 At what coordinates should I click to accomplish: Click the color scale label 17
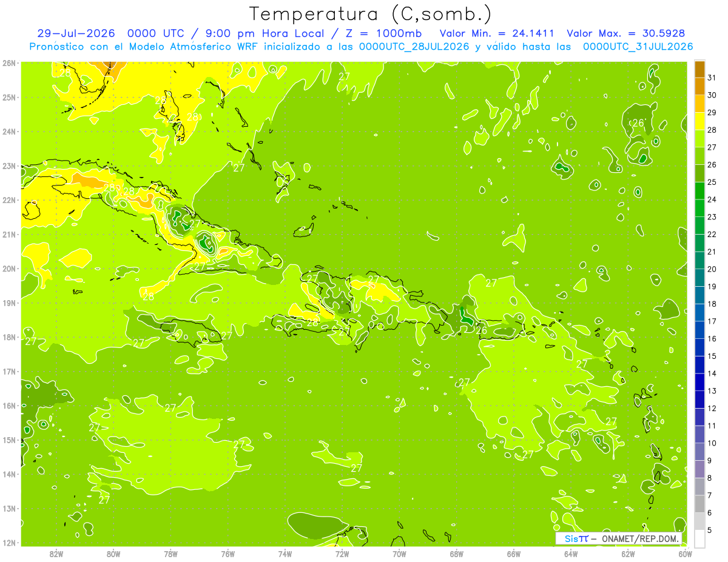[712, 321]
